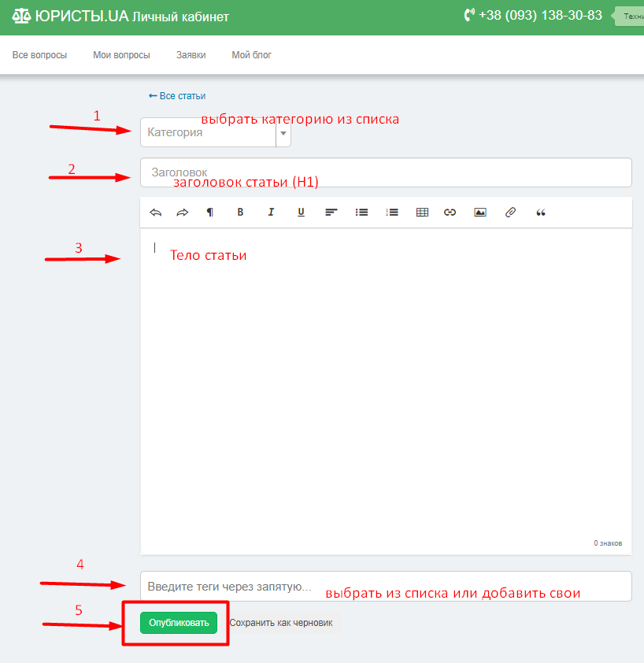
Task: Insert a bulleted list
Action: click(x=361, y=213)
